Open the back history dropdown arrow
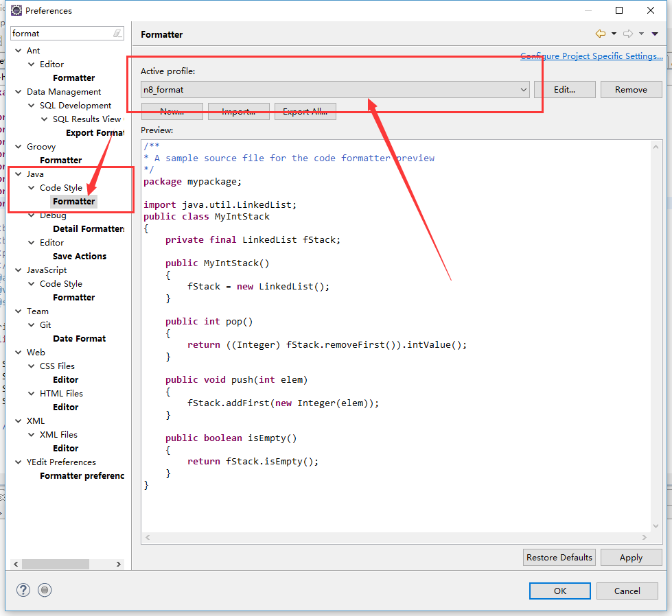672x616 pixels. (x=614, y=34)
